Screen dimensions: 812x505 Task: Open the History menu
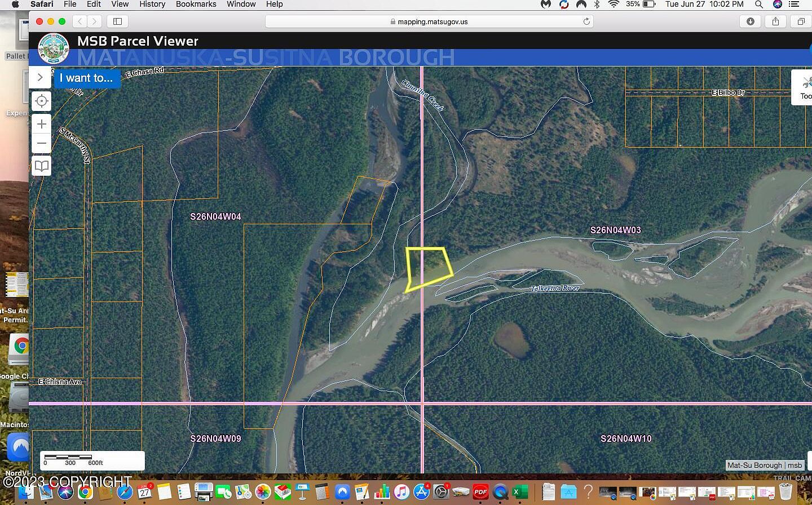click(152, 5)
